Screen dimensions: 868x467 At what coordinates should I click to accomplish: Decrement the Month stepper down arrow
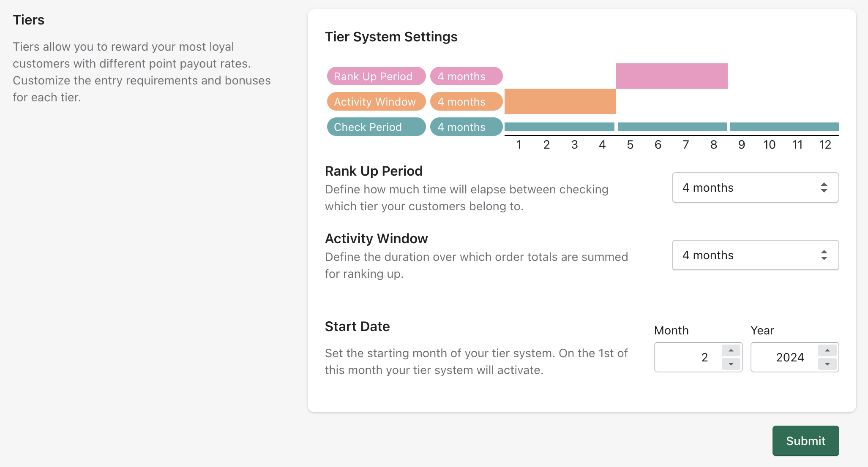(731, 364)
